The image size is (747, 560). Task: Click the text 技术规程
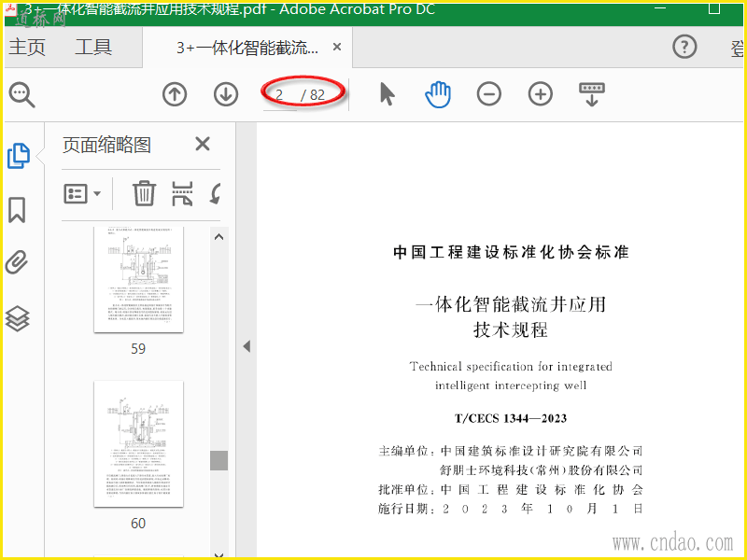511,329
